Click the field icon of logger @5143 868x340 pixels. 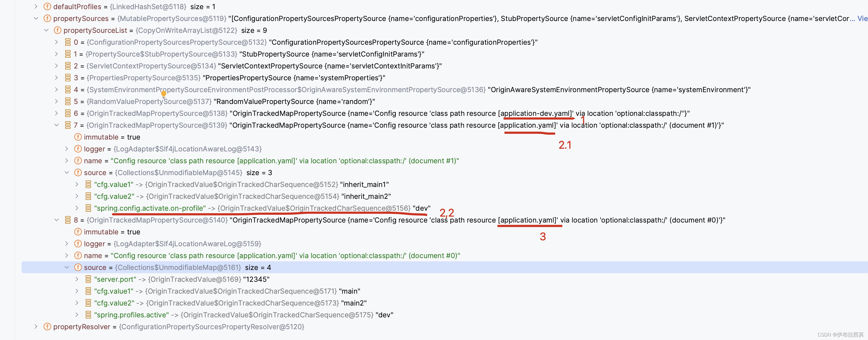tap(78, 149)
